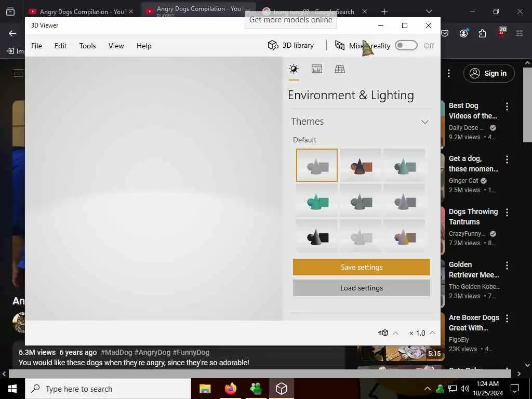This screenshot has height=399, width=532.
Task: Open File Explorer from taskbar
Action: point(205,389)
